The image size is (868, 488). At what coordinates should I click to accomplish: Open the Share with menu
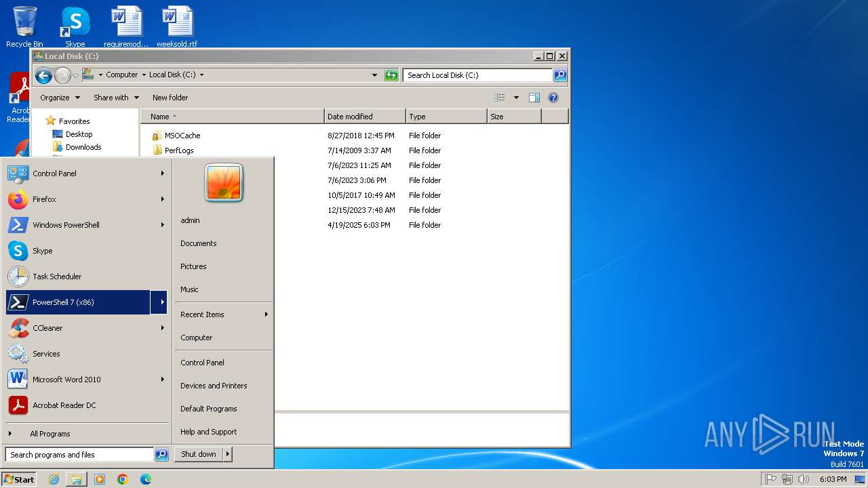point(116,98)
